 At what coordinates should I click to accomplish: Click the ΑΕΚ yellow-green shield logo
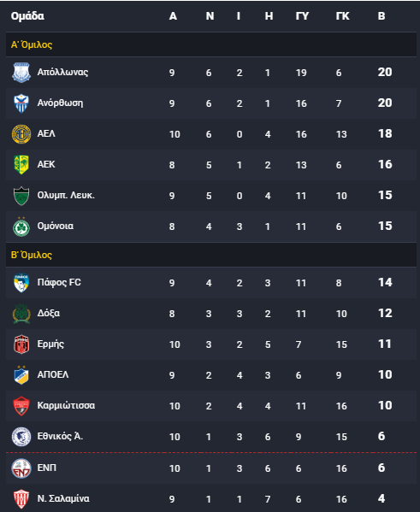pyautogui.click(x=21, y=165)
